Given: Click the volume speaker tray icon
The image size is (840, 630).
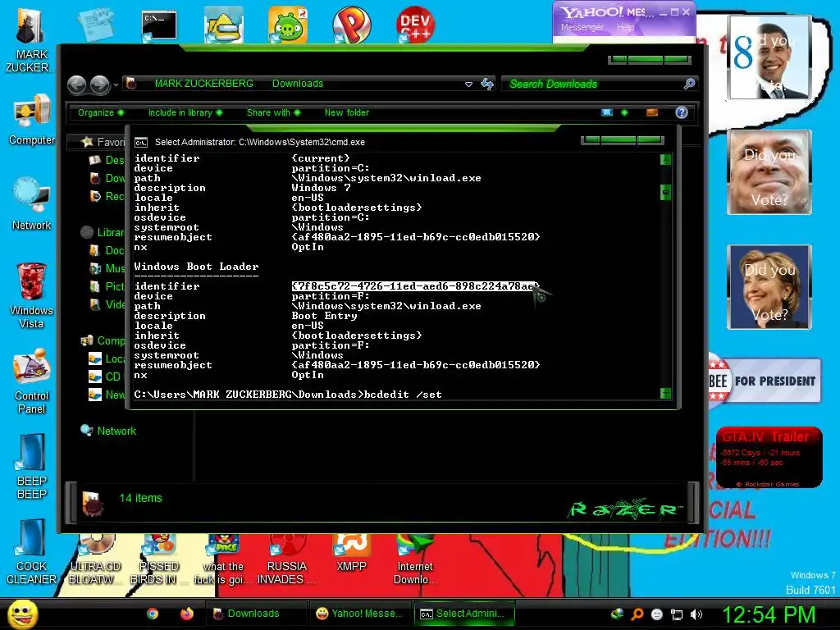Looking at the screenshot, I should [696, 614].
